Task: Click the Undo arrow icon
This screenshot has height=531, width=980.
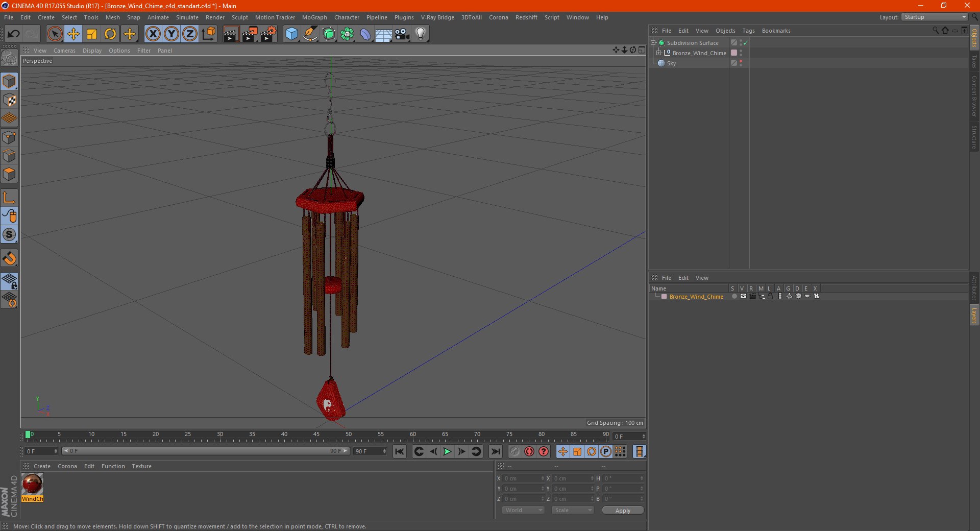Action: tap(14, 34)
